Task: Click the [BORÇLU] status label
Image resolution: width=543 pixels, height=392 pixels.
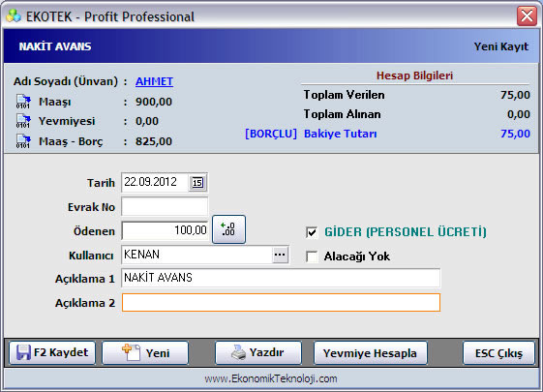Action: (271, 134)
